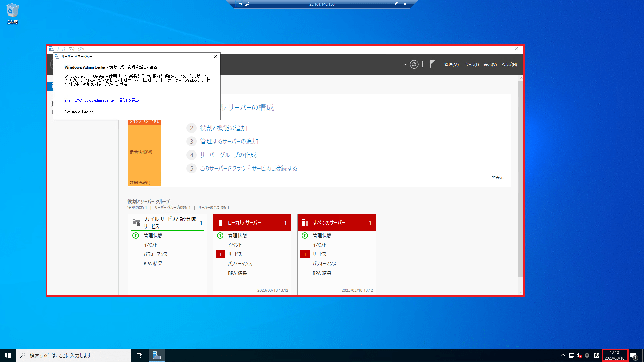Viewport: 644px width, 362px height.
Task: Open イベント in File Services tile
Action: (x=150, y=245)
